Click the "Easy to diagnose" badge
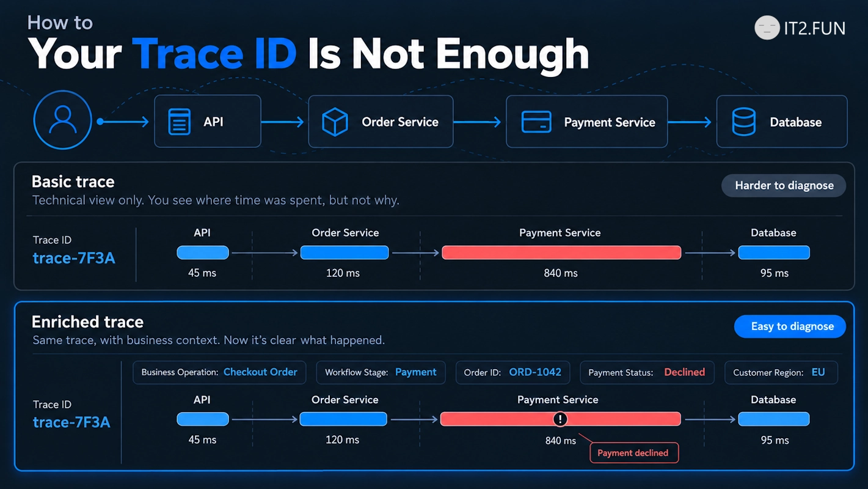The height and width of the screenshot is (489, 868). click(x=790, y=326)
